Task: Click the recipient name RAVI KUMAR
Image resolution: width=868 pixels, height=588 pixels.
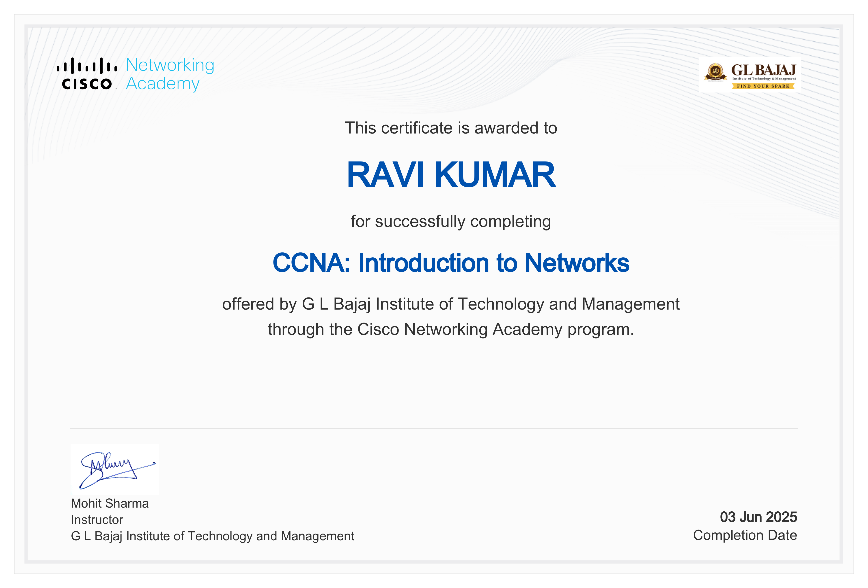Action: click(451, 175)
